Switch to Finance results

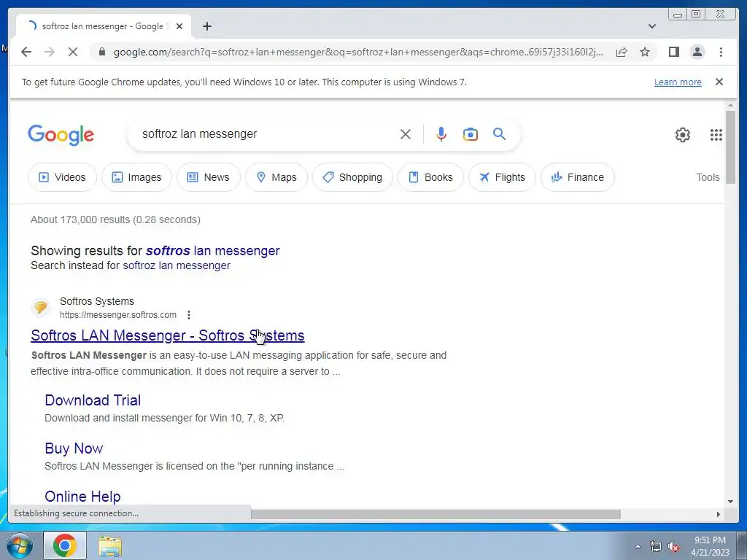578,177
